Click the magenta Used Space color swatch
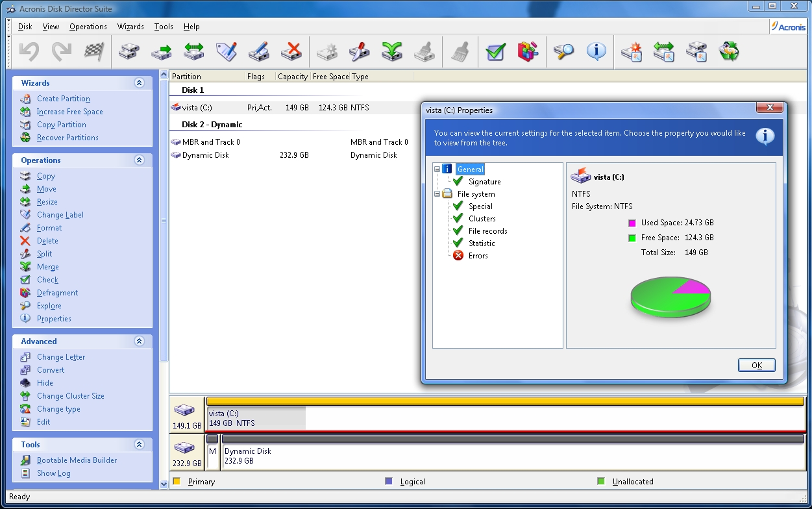812x509 pixels. coord(632,223)
